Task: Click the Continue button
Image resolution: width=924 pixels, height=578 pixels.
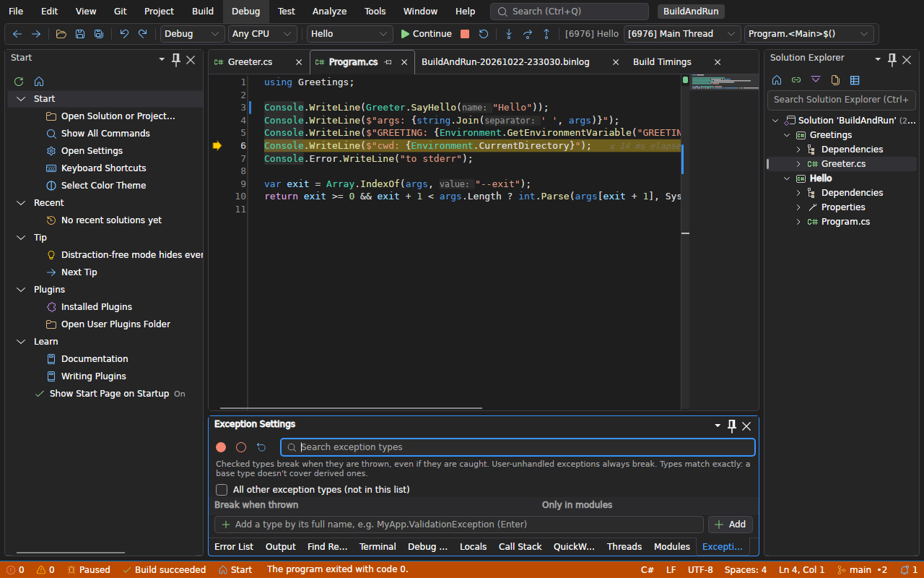Action: [x=426, y=34]
